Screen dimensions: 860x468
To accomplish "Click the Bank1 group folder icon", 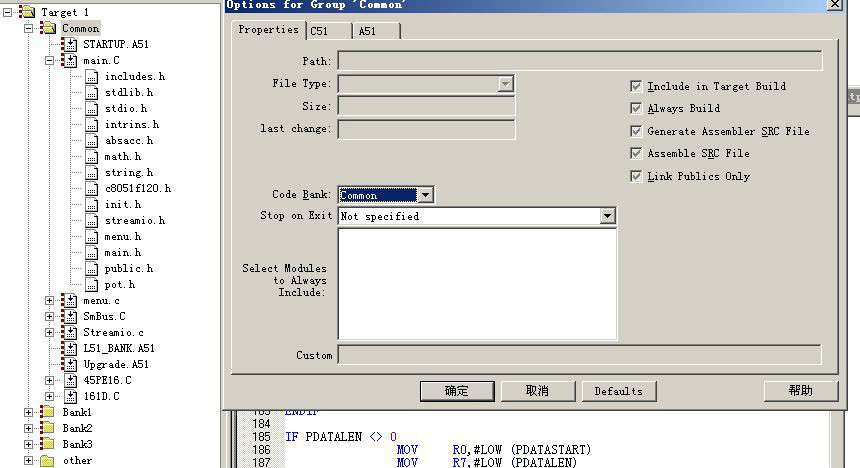I will coord(48,412).
